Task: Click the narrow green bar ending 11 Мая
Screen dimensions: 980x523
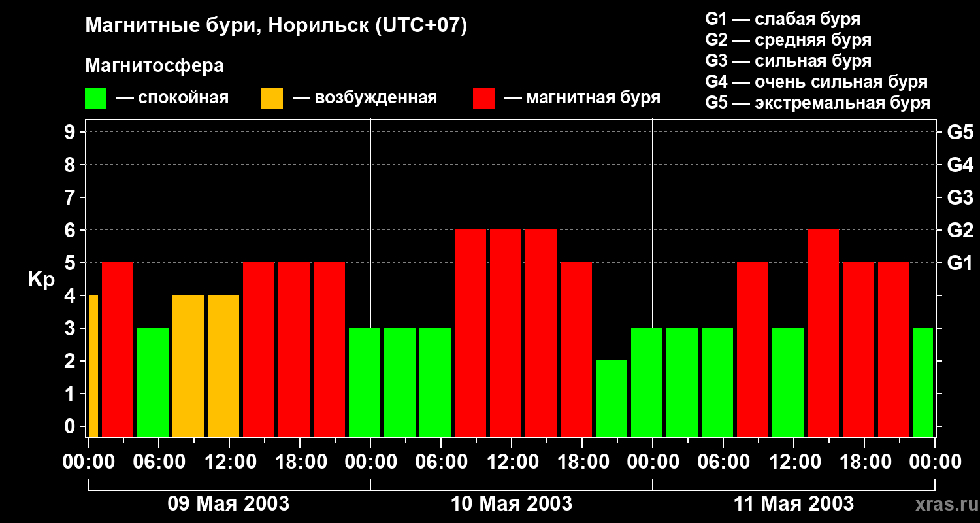Action: [923, 382]
